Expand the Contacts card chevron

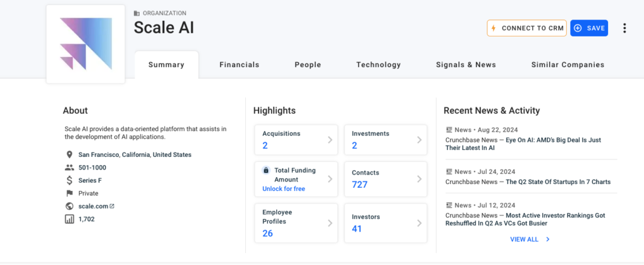click(419, 179)
